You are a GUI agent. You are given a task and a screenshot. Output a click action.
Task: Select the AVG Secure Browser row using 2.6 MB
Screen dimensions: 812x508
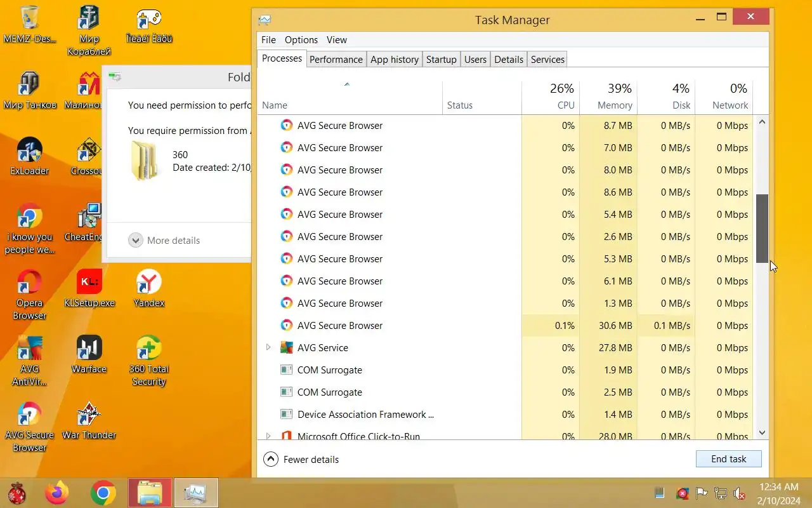(x=506, y=237)
